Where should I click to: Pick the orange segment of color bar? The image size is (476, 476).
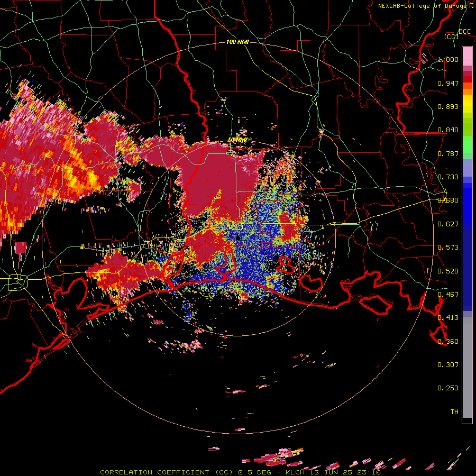tap(467, 91)
